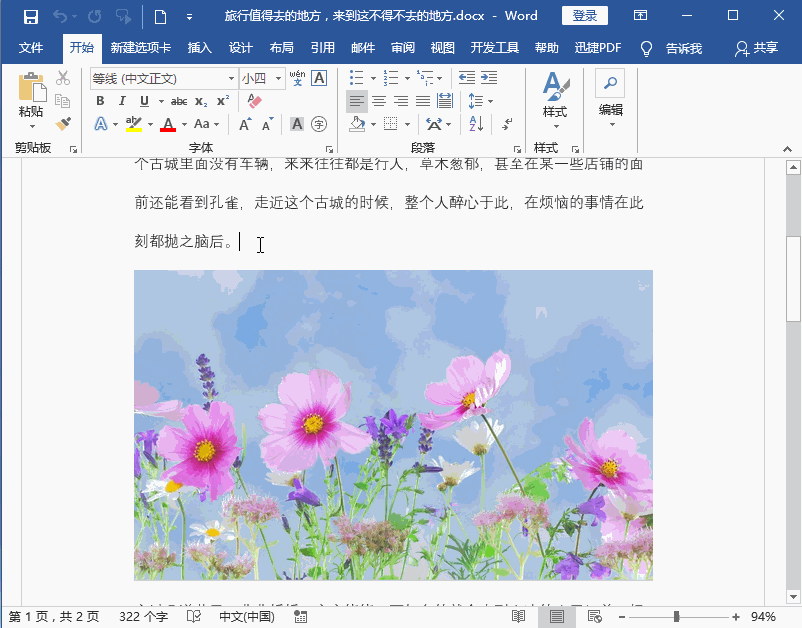Apply yellow text highlight color
This screenshot has width=802, height=628.
(134, 124)
